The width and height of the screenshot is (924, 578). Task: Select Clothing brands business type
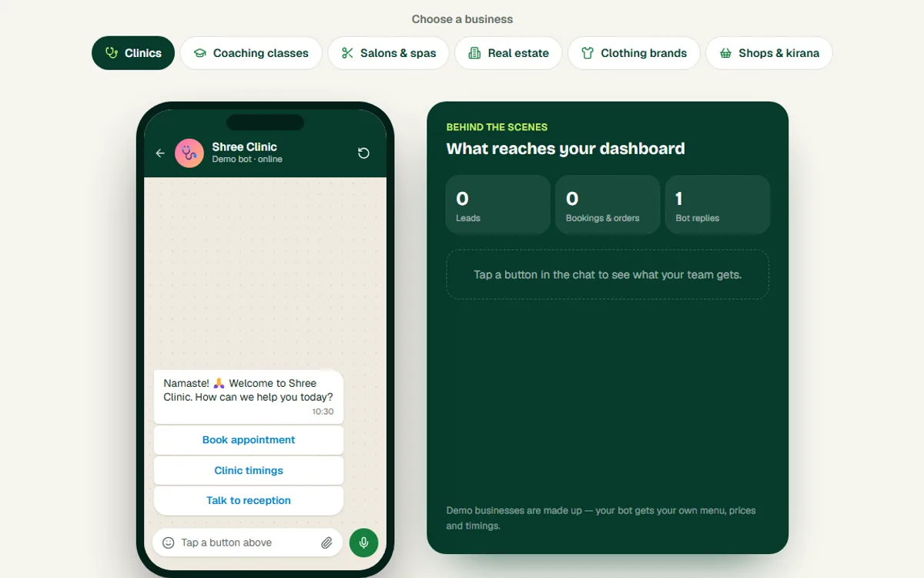634,53
